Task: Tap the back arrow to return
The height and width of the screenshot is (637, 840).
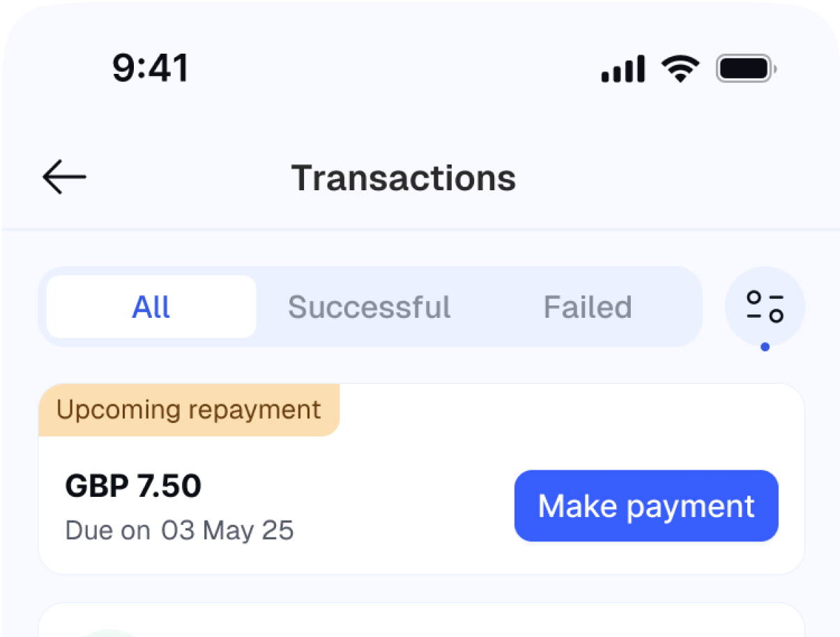Action: pos(63,177)
